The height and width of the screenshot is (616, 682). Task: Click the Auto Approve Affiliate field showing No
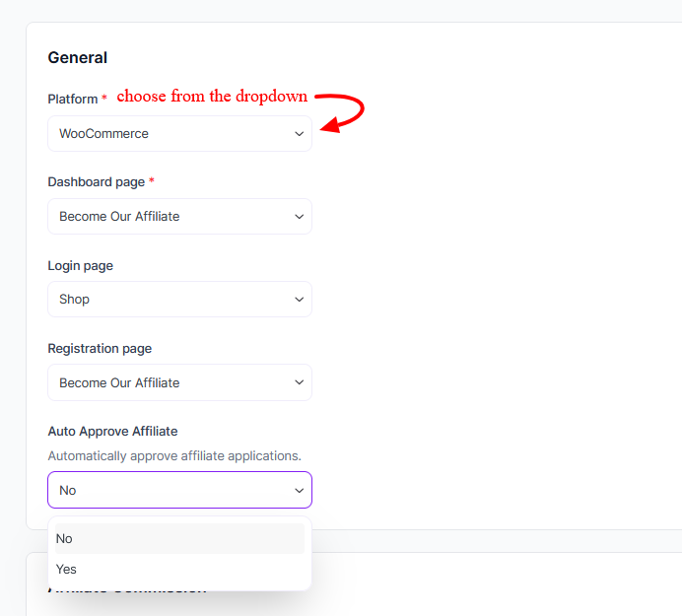(168, 490)
